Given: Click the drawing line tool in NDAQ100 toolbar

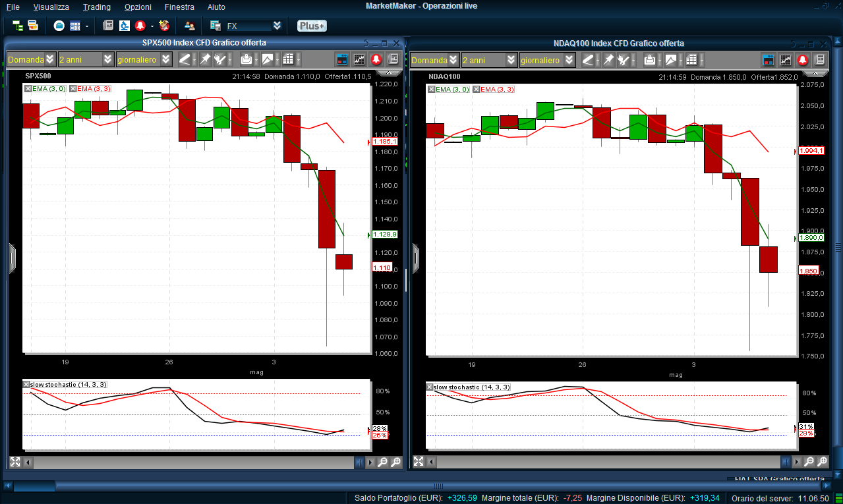Looking at the screenshot, I should click(589, 60).
